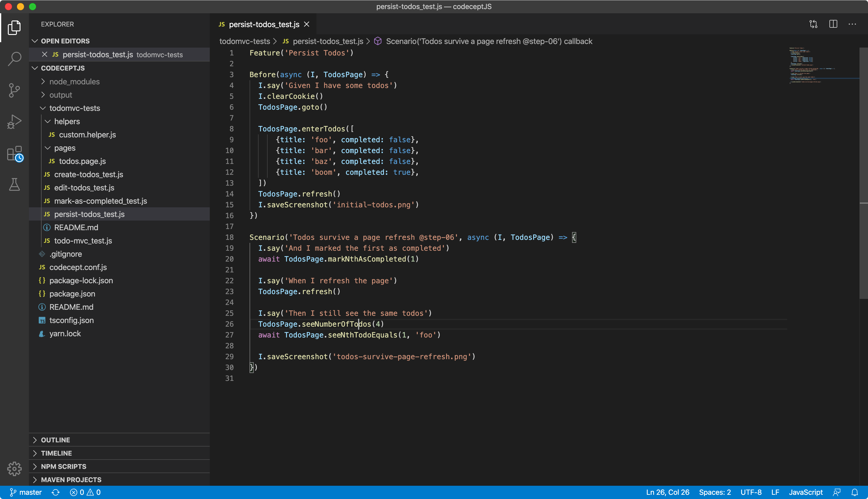The height and width of the screenshot is (499, 868).
Task: Expand the MAVEN PROJECTS panel
Action: coord(119,480)
